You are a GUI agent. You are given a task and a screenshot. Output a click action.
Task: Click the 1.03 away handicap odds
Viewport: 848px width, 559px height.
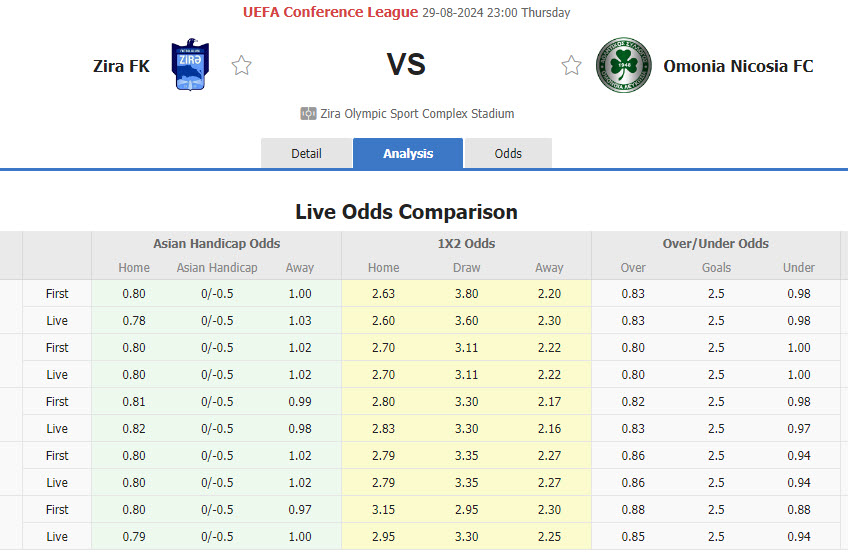pyautogui.click(x=300, y=321)
